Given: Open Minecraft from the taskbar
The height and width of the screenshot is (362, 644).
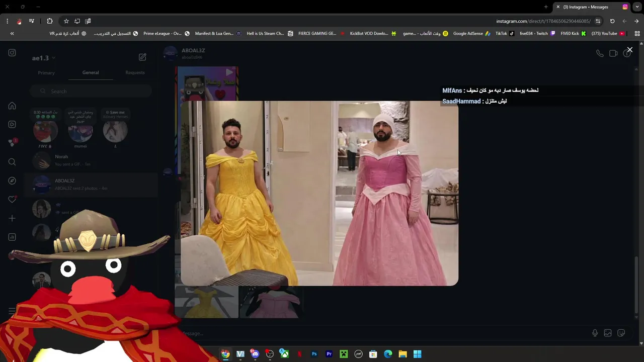Looking at the screenshot, I should (x=344, y=354).
